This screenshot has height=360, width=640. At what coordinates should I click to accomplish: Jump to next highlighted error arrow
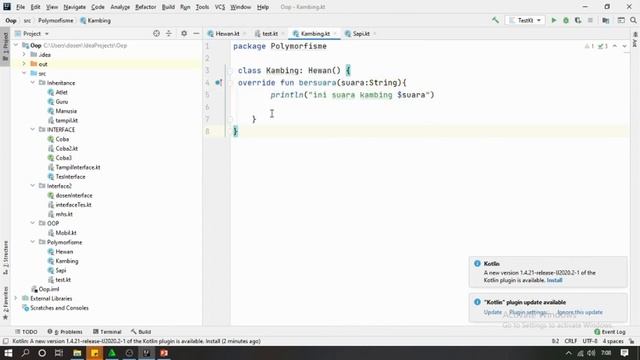coord(624,46)
